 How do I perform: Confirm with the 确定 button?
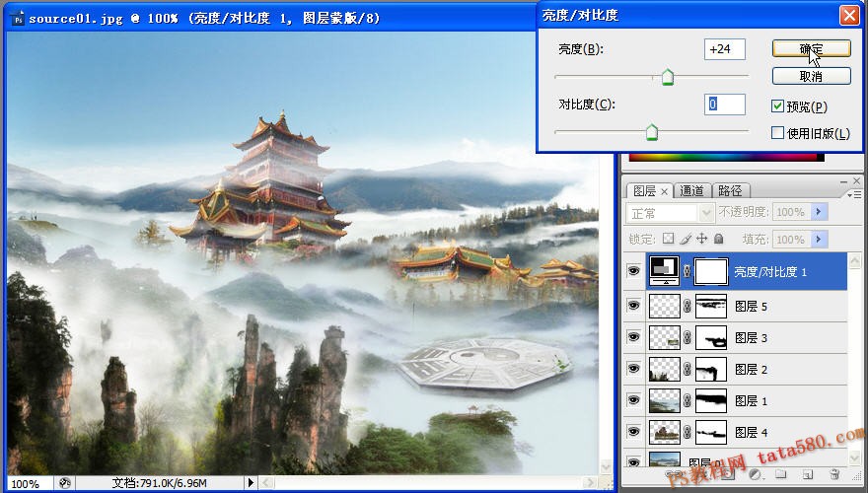[x=812, y=48]
